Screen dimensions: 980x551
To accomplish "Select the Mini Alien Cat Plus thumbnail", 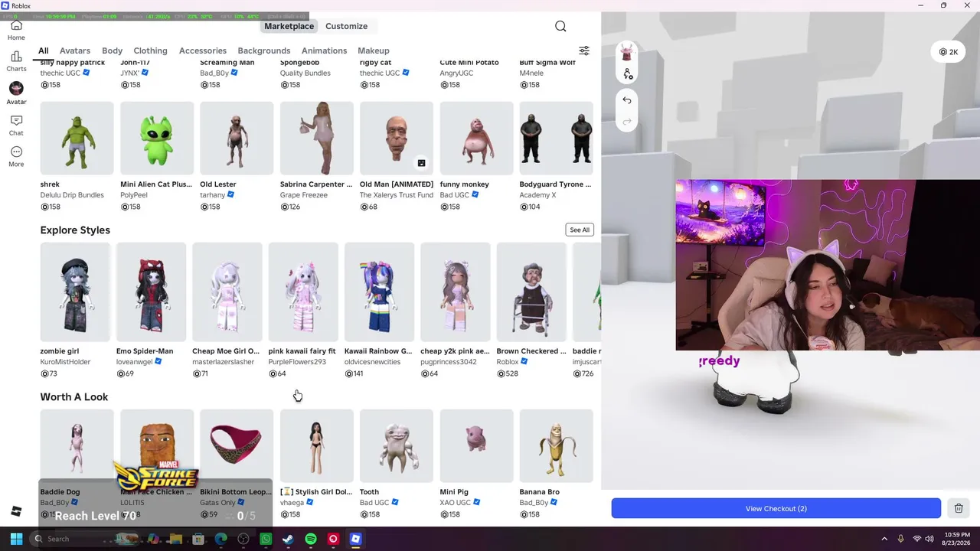I will tap(157, 138).
